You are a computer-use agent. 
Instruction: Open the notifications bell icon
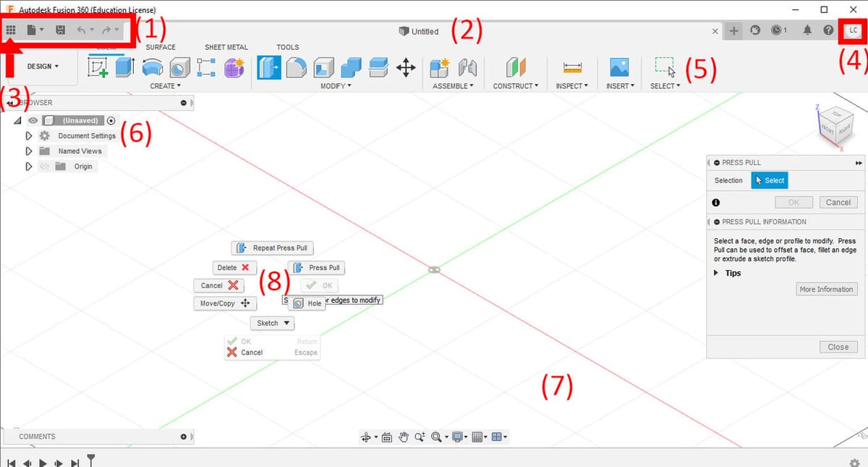click(807, 30)
